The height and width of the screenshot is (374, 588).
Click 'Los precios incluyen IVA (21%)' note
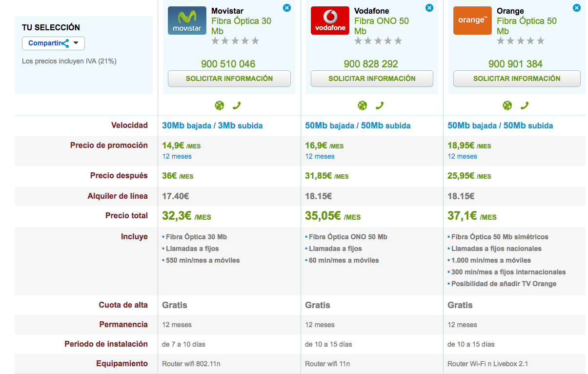(x=69, y=62)
